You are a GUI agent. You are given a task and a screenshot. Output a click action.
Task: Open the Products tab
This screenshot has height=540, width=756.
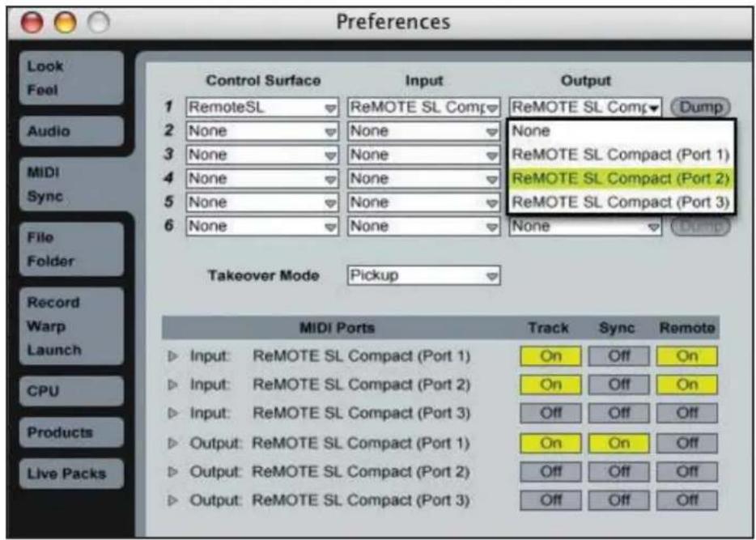click(x=71, y=432)
